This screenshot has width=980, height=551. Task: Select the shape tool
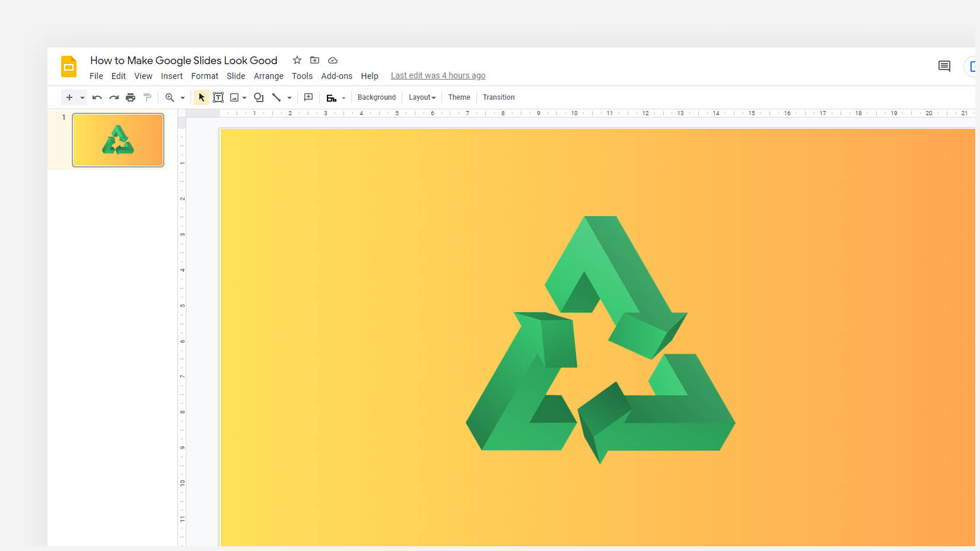pyautogui.click(x=259, y=97)
